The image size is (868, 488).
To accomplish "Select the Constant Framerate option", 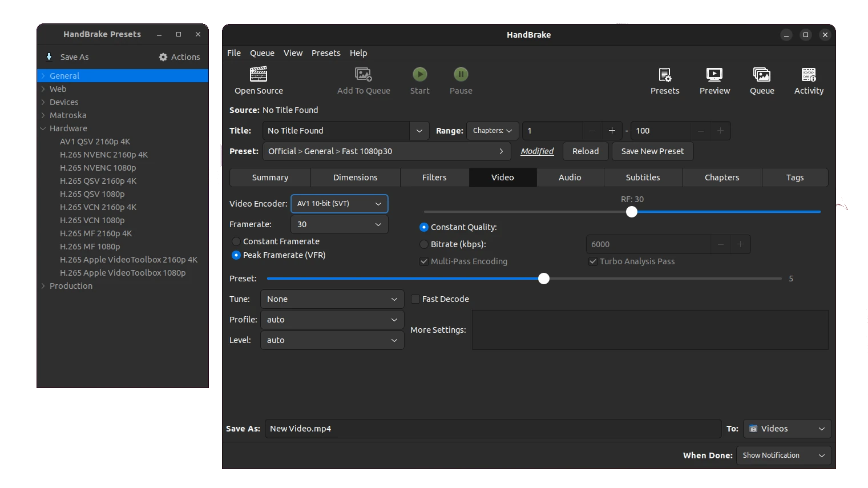I will coord(236,241).
